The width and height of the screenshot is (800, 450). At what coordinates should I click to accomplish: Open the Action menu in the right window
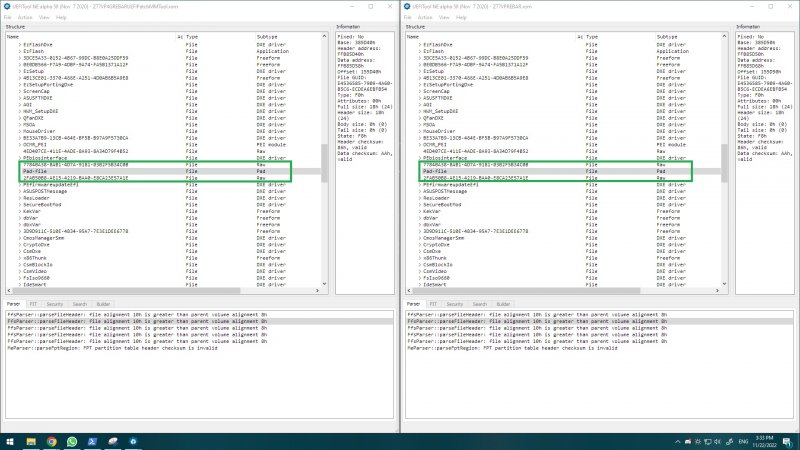[x=424, y=17]
